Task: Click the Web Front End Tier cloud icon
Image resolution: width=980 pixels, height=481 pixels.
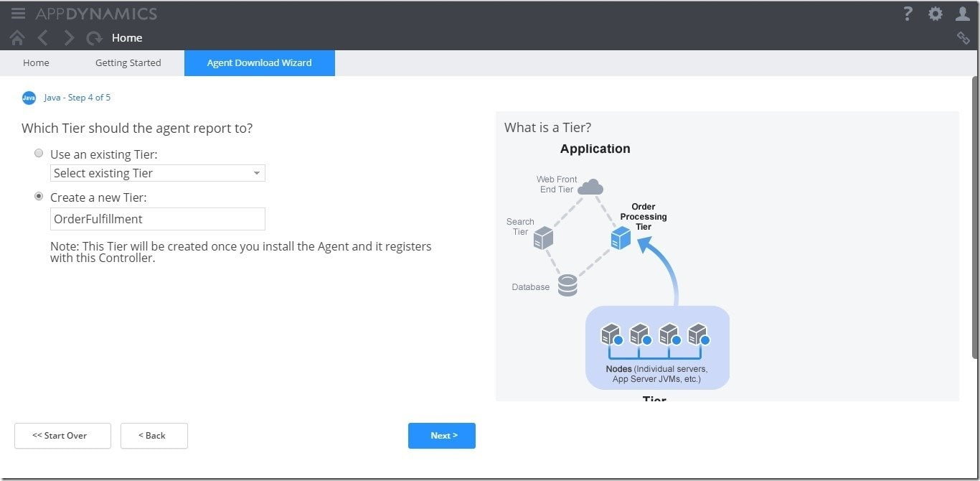Action: click(x=590, y=187)
